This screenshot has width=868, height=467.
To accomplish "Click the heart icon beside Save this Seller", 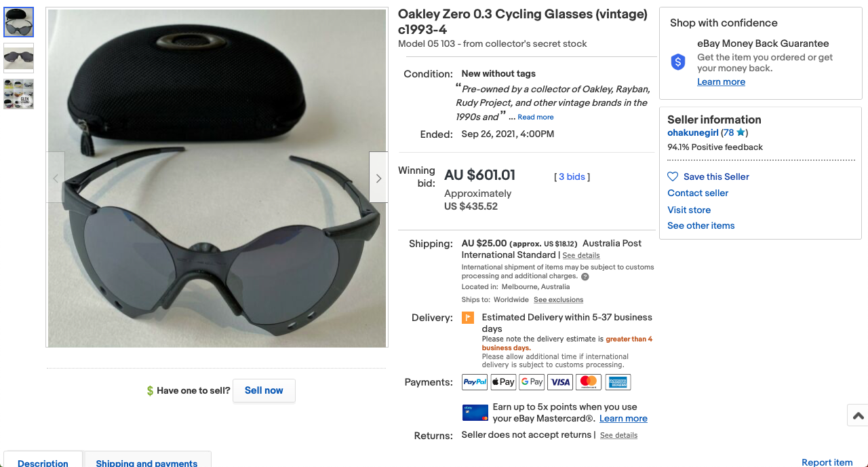I will pyautogui.click(x=673, y=176).
